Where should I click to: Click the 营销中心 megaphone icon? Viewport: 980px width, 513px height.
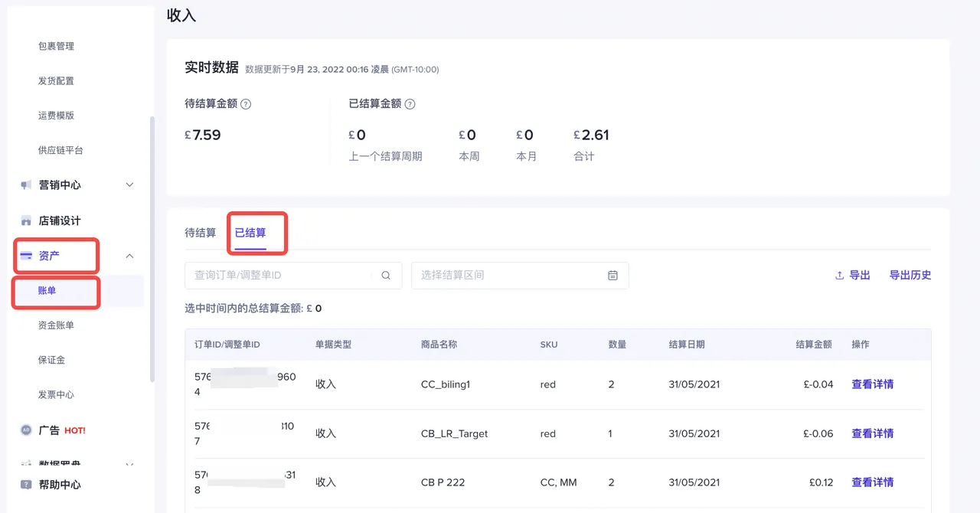tap(27, 185)
